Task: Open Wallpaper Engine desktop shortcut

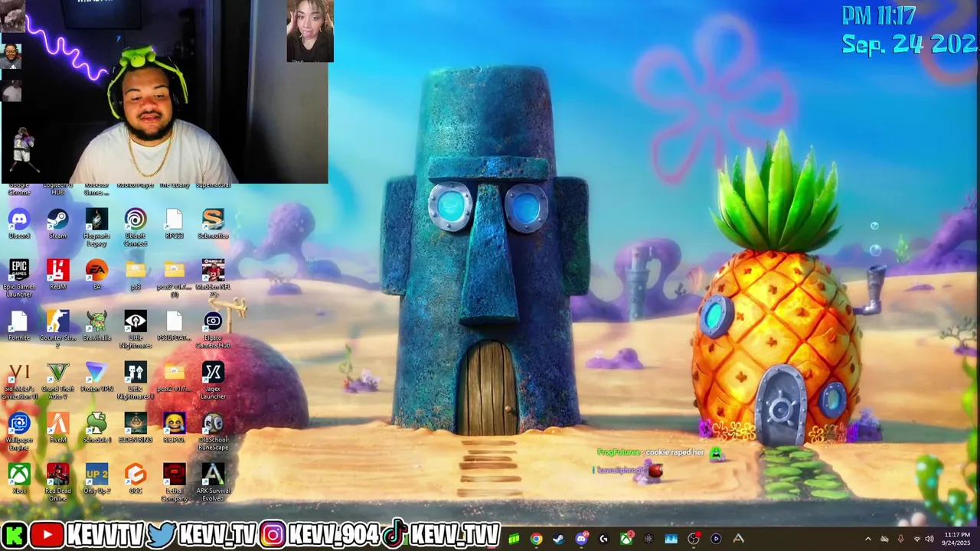Action: pyautogui.click(x=19, y=432)
